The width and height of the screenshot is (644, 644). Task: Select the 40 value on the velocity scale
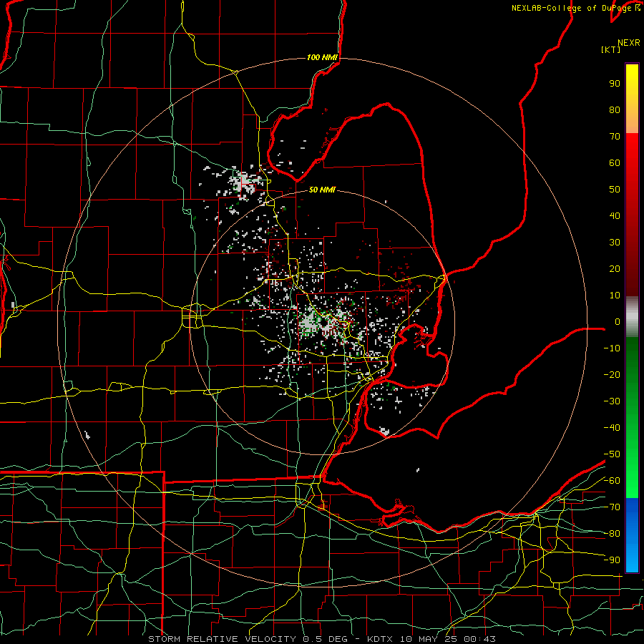(x=615, y=215)
